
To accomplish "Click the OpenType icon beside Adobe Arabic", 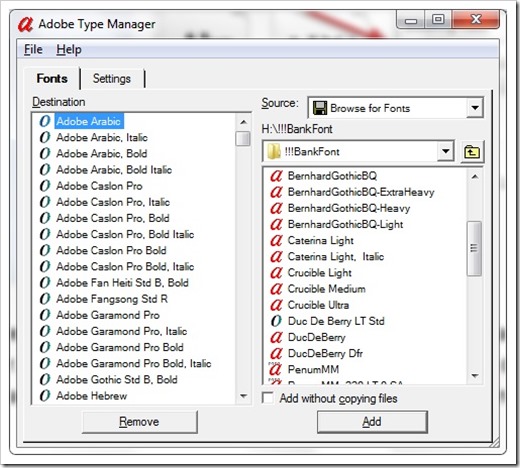I will [45, 121].
